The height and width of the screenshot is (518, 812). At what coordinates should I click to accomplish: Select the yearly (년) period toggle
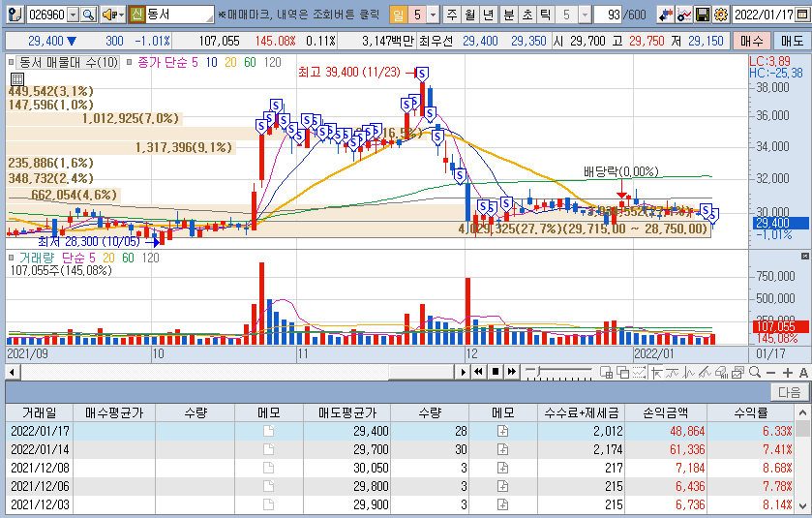point(488,15)
